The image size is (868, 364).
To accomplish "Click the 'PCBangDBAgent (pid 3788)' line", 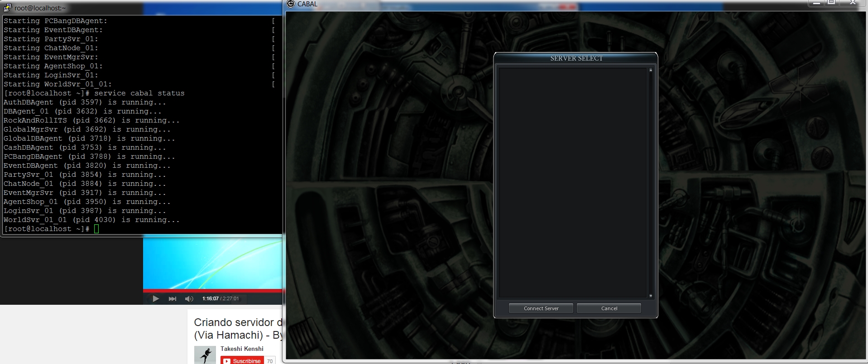I will (x=90, y=156).
